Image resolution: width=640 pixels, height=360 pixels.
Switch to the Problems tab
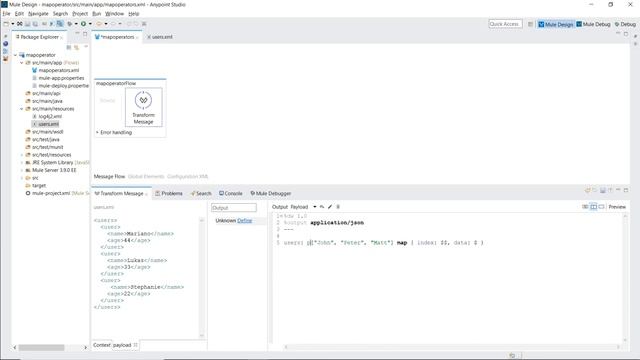tap(169, 193)
